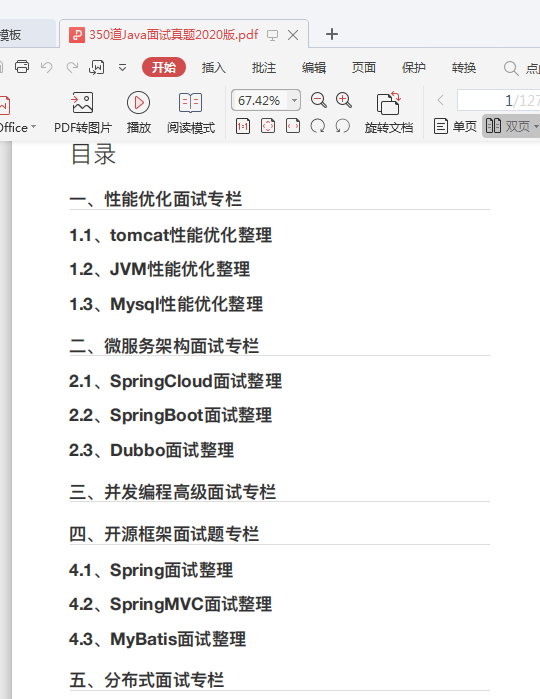Switch to the 编辑 ribbon tab
Image resolution: width=540 pixels, height=699 pixels.
tap(313, 68)
